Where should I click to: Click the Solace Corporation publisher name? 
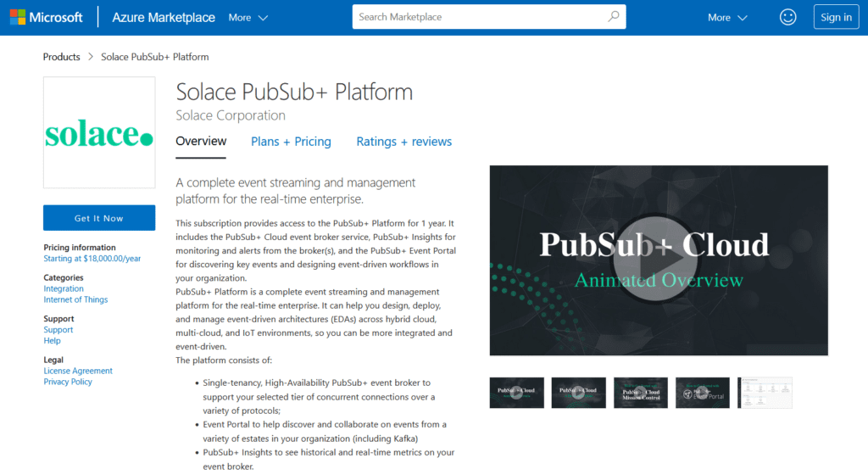(x=231, y=115)
